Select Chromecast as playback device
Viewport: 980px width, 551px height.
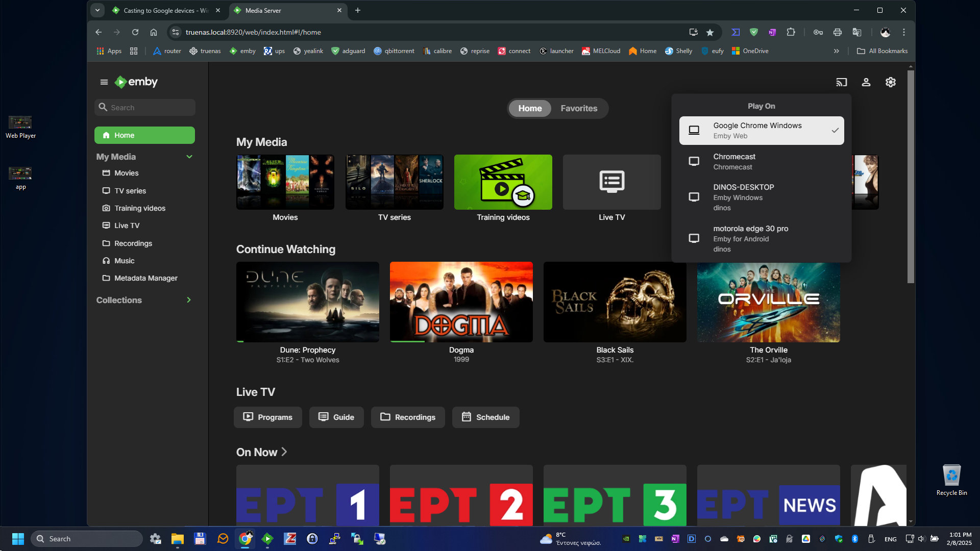click(x=762, y=162)
